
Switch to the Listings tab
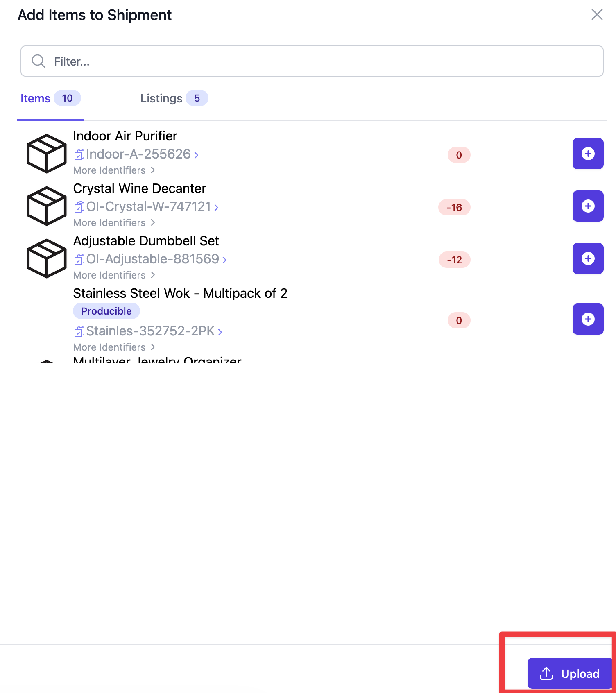pos(173,98)
